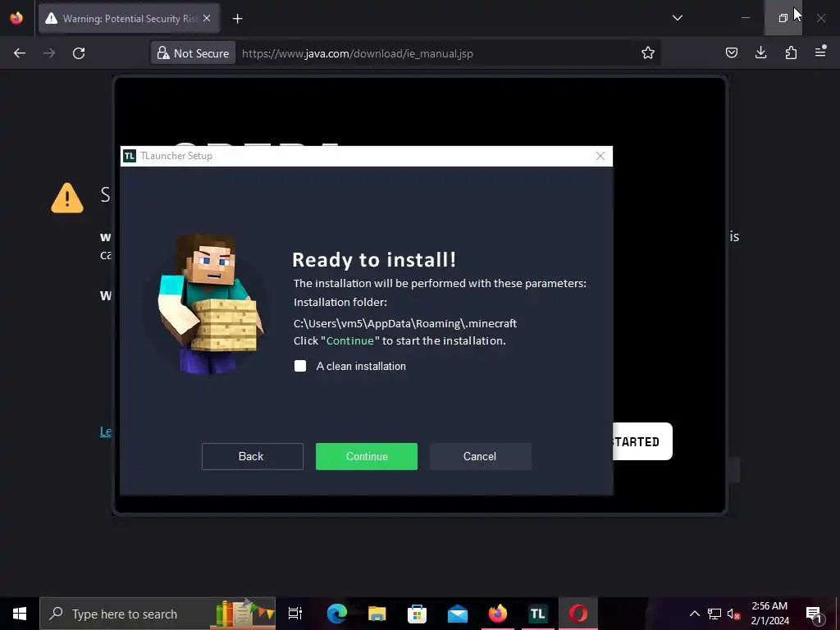
Task: Open File Explorer from the taskbar
Action: pyautogui.click(x=377, y=614)
